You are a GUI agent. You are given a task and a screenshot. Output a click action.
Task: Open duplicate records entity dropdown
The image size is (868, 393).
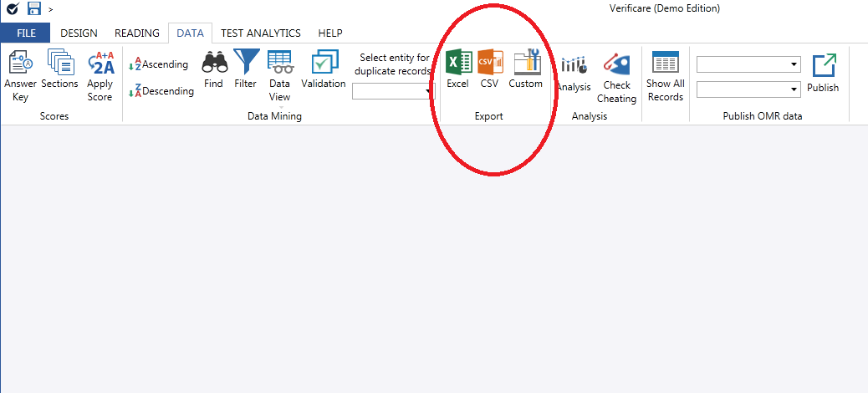coord(394,91)
